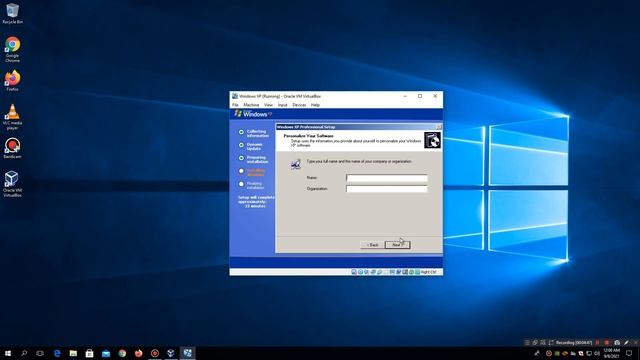Open File Explorer from the taskbar
The image size is (640, 360).
[73, 353]
